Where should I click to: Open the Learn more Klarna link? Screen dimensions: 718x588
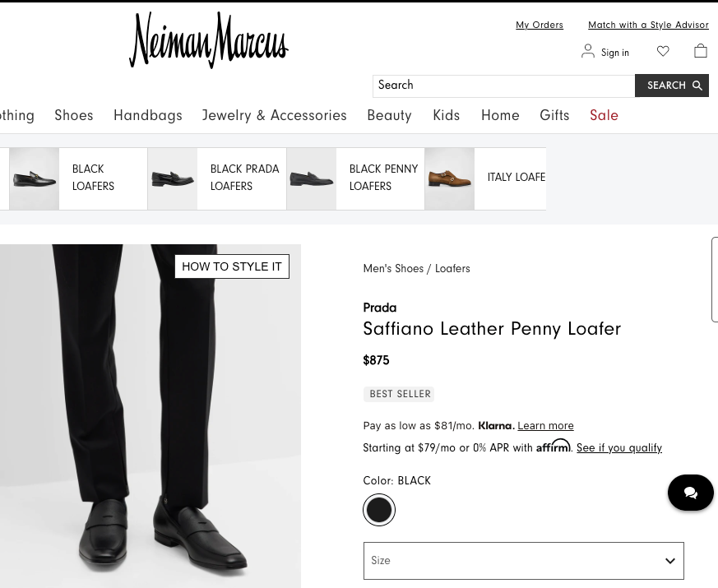pyautogui.click(x=545, y=426)
